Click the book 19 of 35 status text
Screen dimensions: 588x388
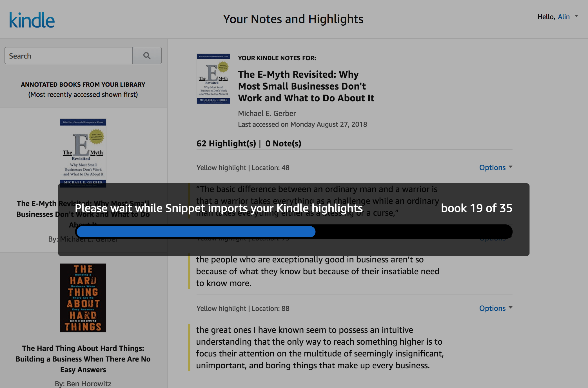coord(477,208)
